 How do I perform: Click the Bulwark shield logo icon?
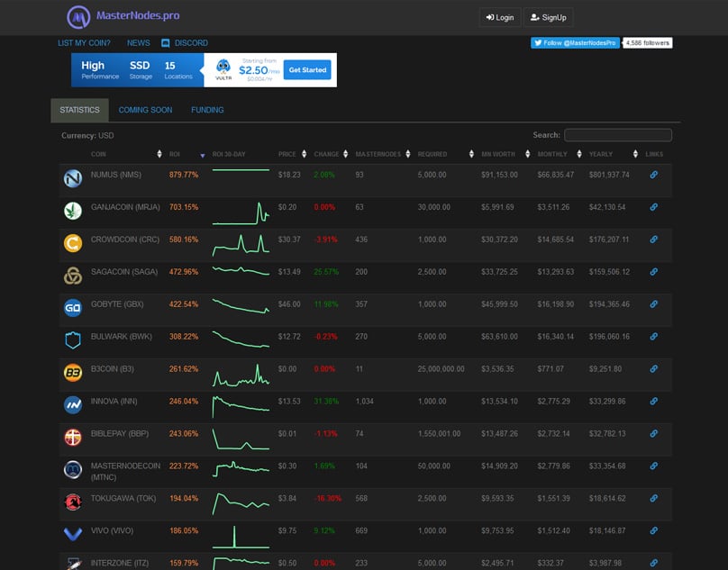pos(73,340)
